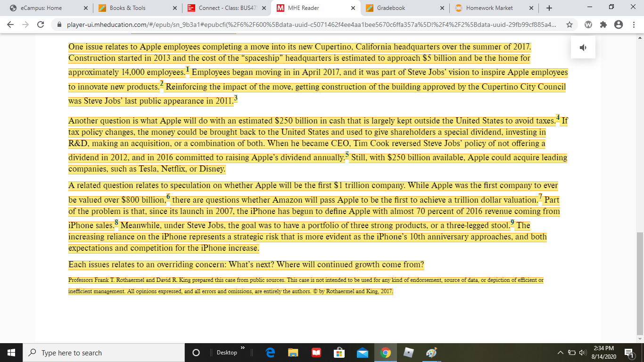Click the browser forward arrow
The height and width of the screenshot is (362, 644).
pos(25,25)
